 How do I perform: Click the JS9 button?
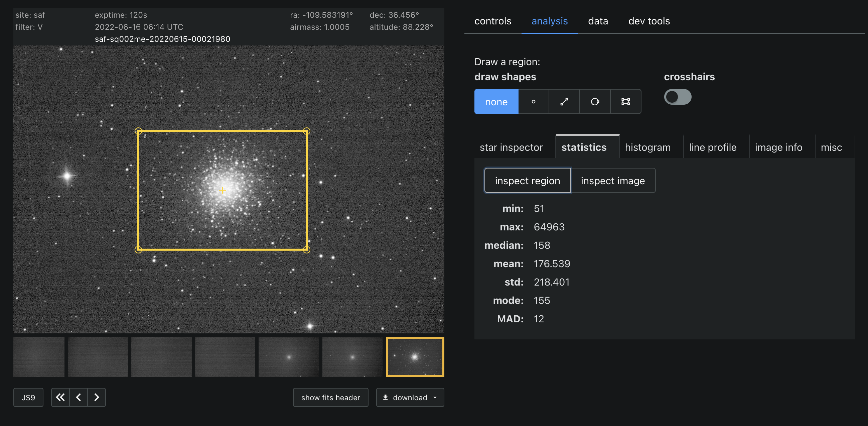28,397
